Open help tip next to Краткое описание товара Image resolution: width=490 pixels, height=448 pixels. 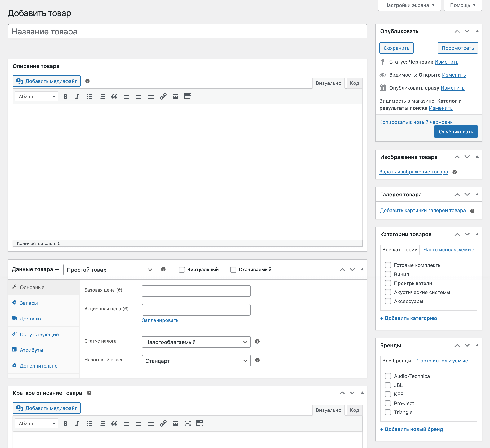click(89, 393)
